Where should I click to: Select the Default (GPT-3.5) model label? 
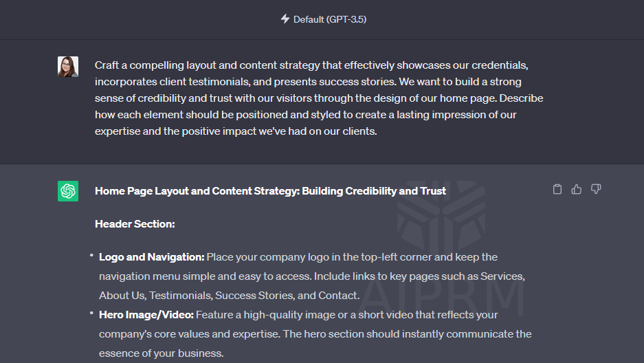[x=330, y=19]
